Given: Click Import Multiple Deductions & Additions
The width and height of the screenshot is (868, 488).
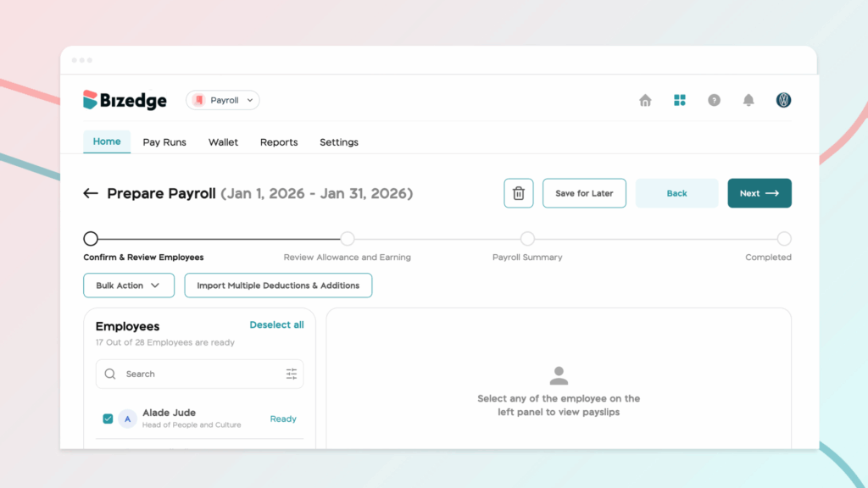Looking at the screenshot, I should click(x=278, y=286).
